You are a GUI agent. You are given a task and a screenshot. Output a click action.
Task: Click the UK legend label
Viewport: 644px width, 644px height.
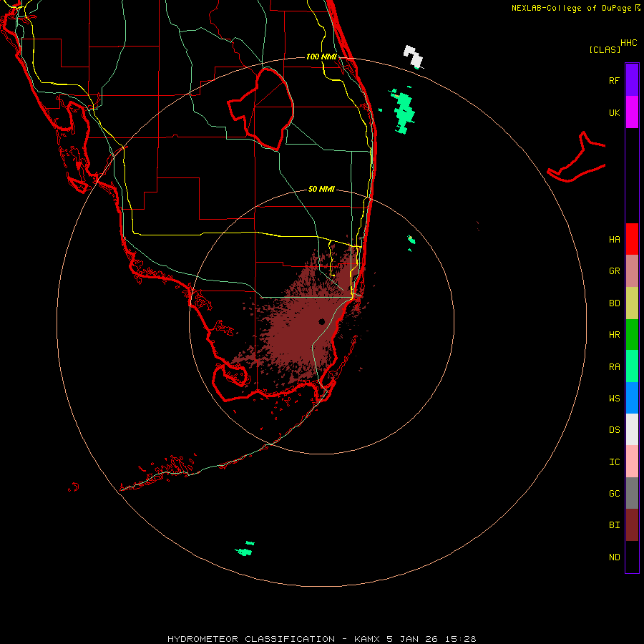[614, 113]
